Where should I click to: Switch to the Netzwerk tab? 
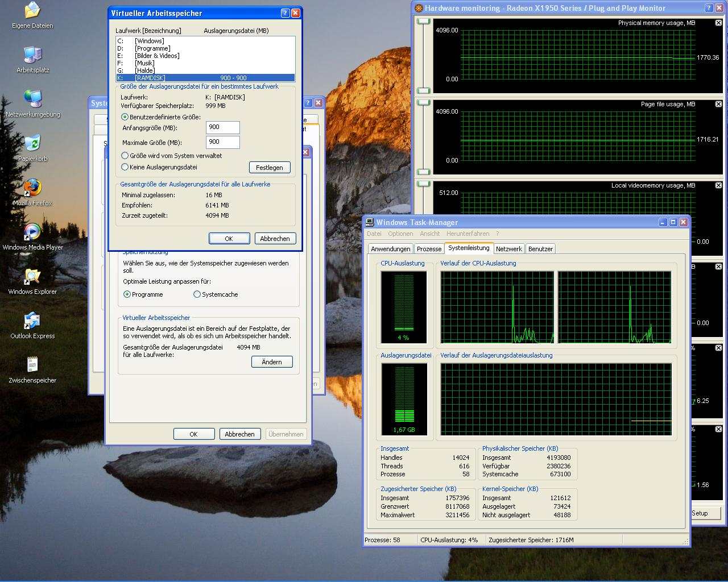click(x=508, y=249)
